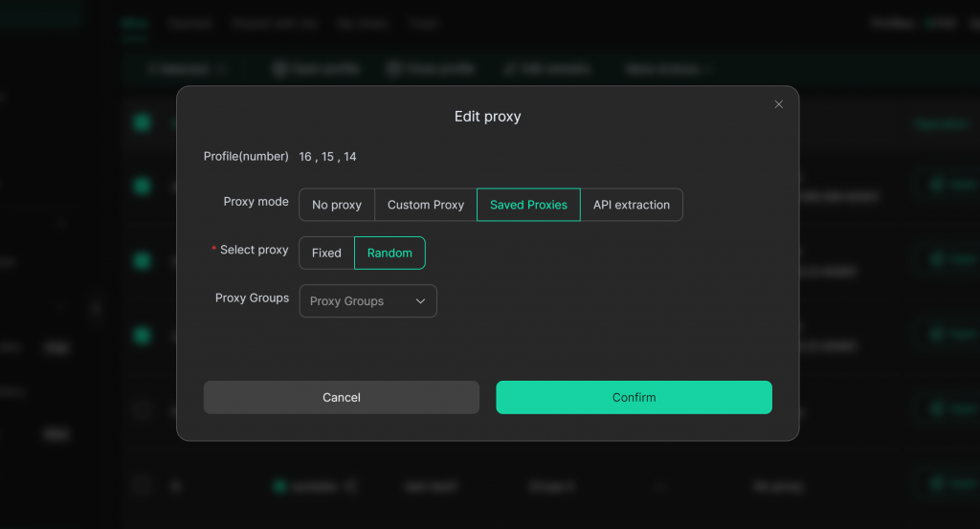Click the blurred Close profile toolbar button

coord(431,69)
